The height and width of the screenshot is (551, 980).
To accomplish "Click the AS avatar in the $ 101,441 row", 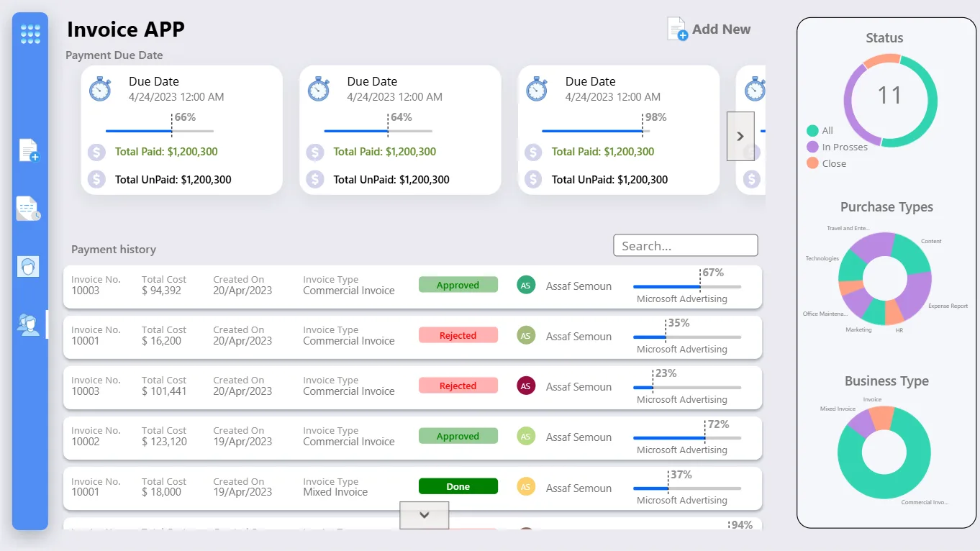I will pyautogui.click(x=526, y=386).
